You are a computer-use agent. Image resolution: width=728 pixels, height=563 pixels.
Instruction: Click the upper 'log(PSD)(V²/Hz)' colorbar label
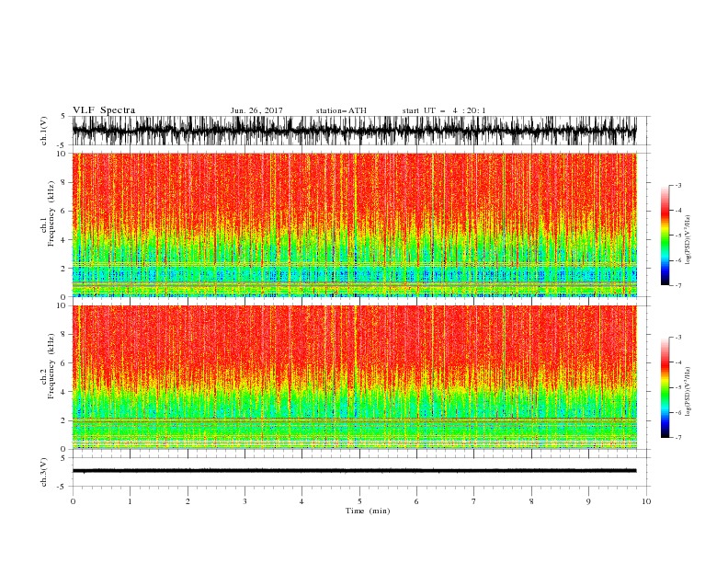(688, 240)
